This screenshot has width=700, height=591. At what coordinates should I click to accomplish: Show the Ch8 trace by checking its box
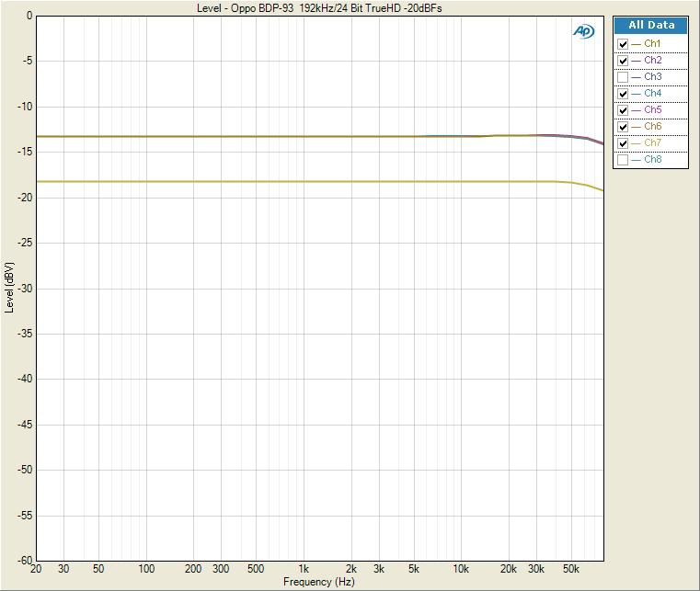click(623, 160)
